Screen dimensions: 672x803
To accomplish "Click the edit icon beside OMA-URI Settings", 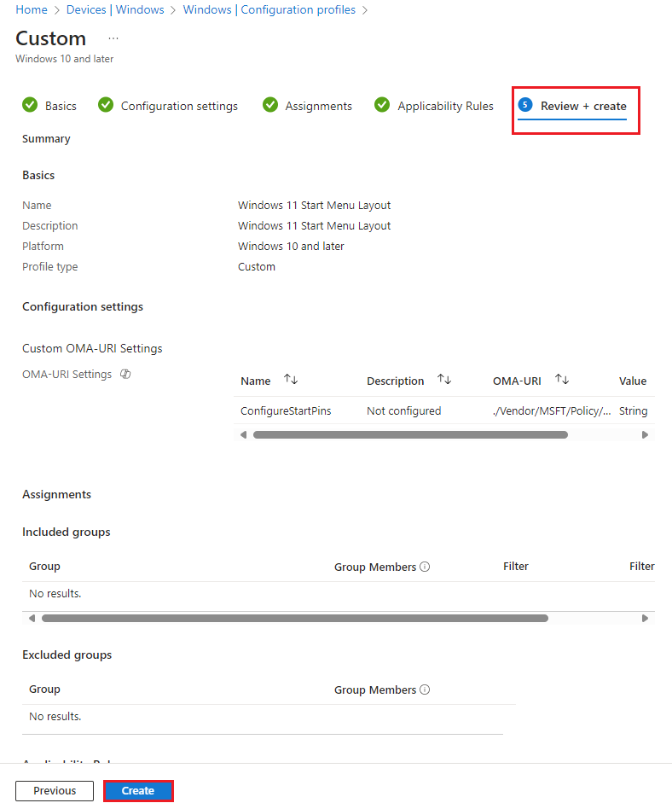I will point(125,375).
